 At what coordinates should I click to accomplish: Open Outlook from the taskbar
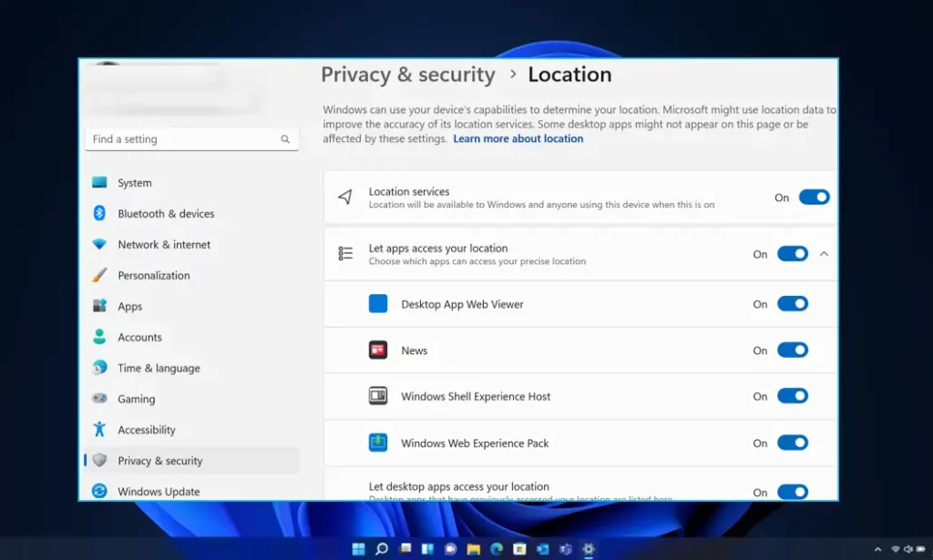point(542,549)
